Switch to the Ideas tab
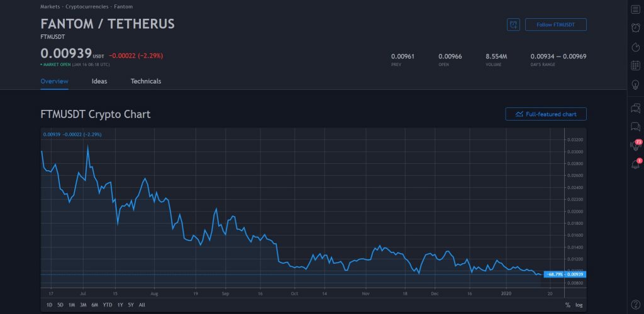The width and height of the screenshot is (644, 314). (x=99, y=81)
